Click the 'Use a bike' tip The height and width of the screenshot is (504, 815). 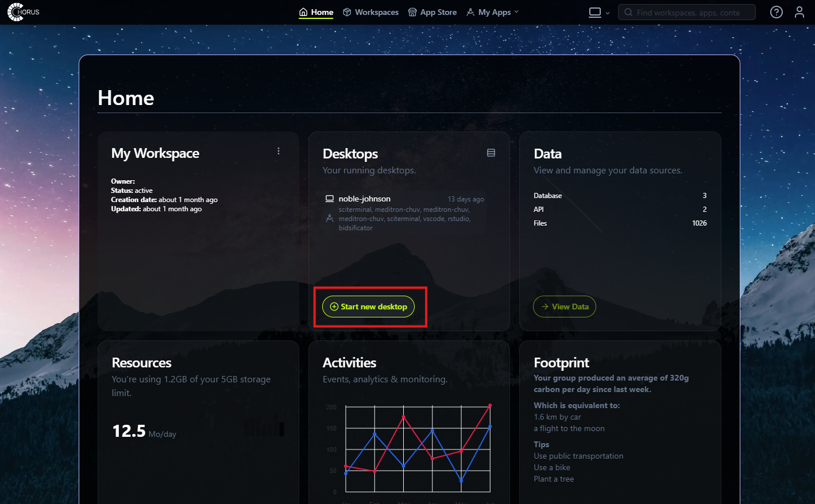click(x=552, y=467)
